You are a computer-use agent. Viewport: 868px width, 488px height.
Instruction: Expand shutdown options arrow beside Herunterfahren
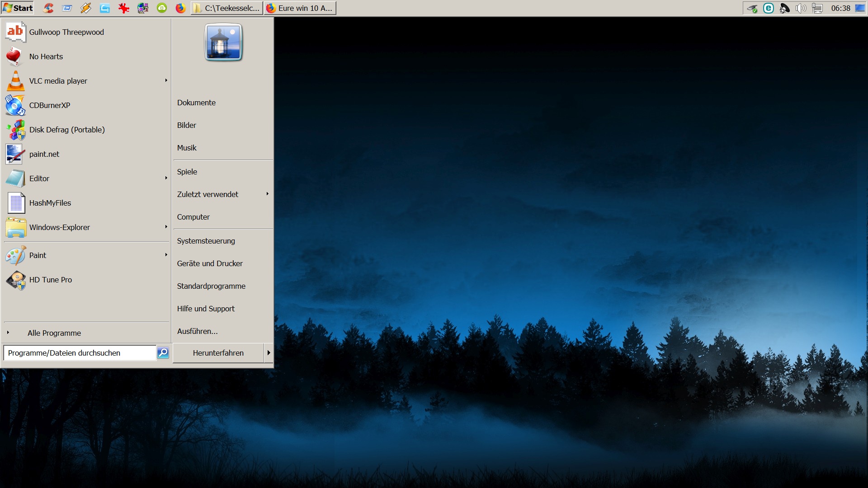click(269, 353)
